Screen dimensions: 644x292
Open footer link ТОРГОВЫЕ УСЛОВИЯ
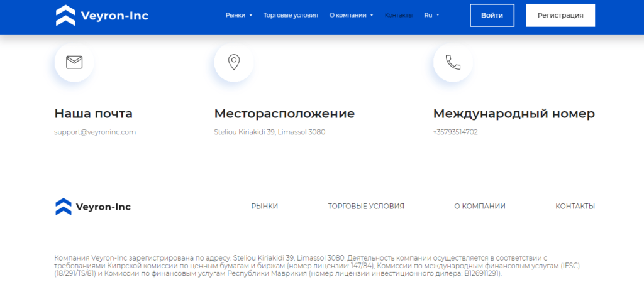[366, 207]
